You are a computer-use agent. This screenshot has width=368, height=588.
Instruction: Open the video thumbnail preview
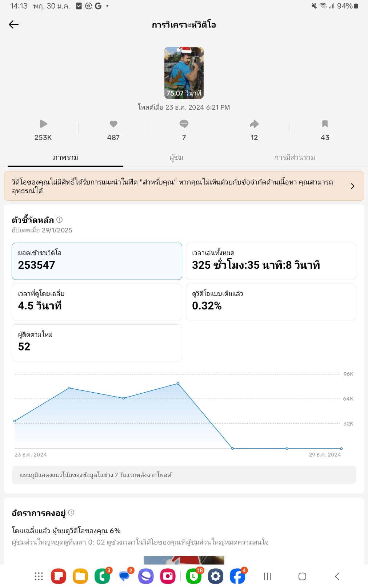[x=184, y=73]
